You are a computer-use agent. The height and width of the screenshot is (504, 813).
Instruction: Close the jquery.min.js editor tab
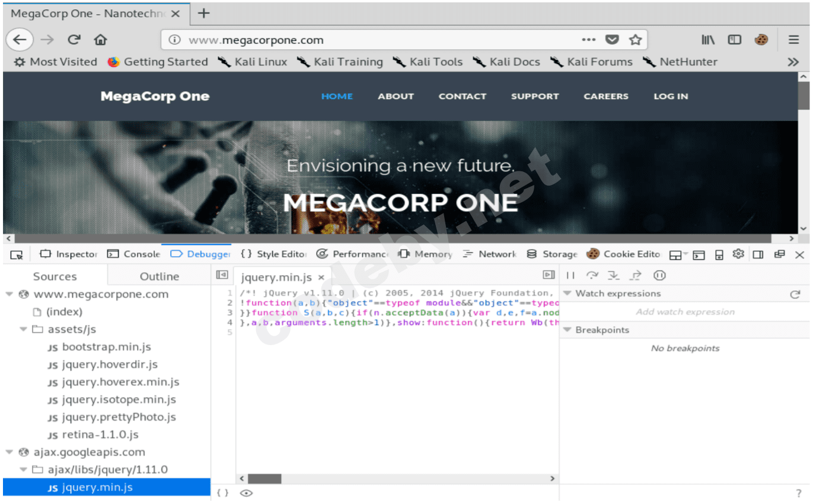(x=321, y=277)
